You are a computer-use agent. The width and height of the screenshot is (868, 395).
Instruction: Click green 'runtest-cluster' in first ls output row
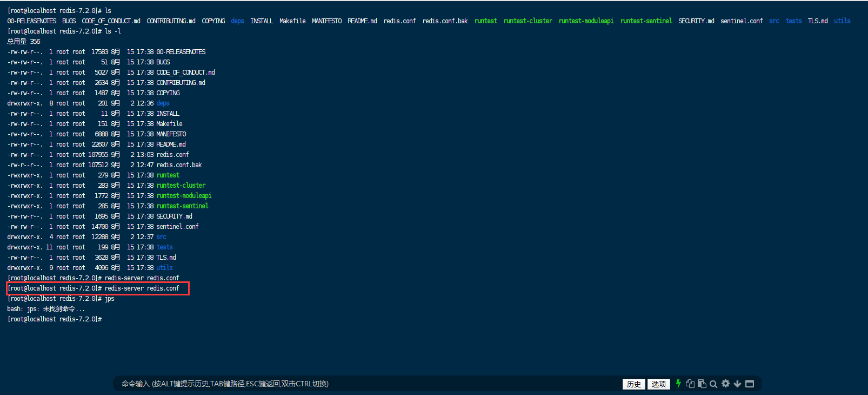528,21
